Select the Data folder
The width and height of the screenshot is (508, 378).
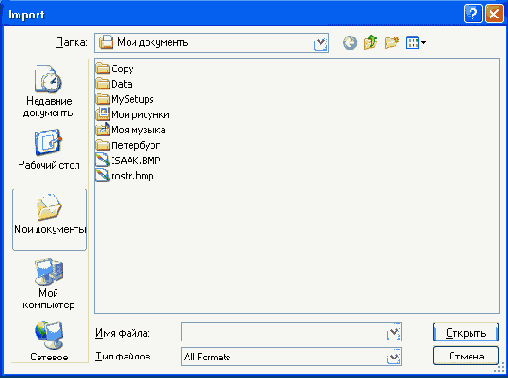point(114,84)
